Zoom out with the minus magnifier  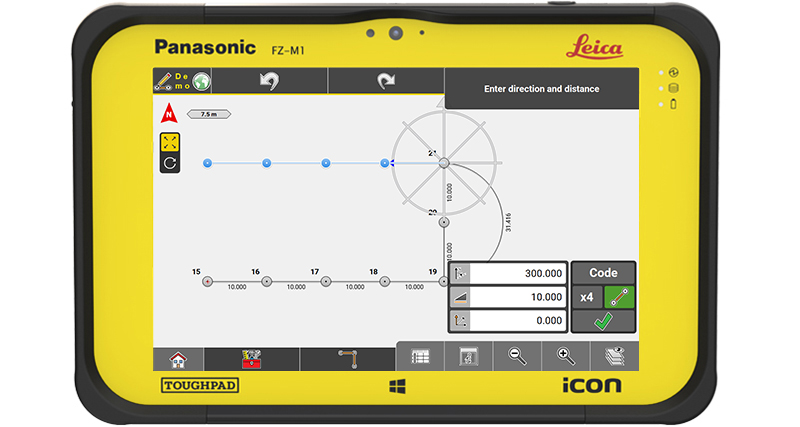517,357
